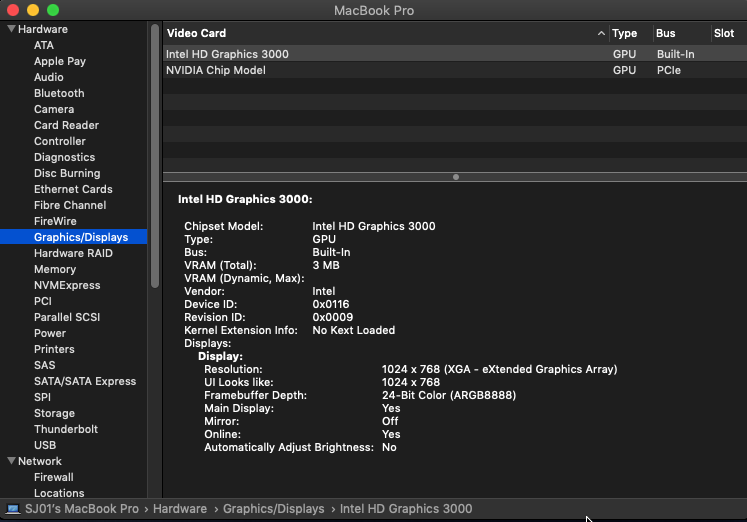Select the highlighted Graphics/Displays item

click(x=73, y=237)
